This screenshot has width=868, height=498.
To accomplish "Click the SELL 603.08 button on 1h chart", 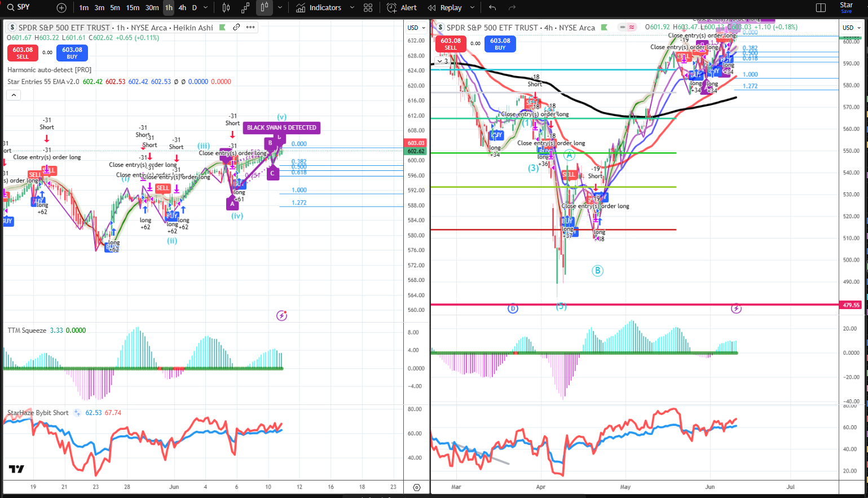I will coord(23,52).
